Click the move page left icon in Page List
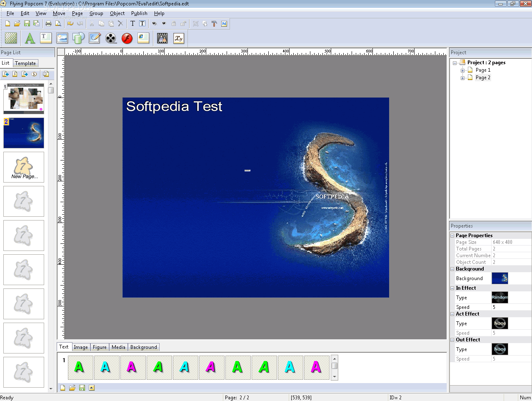The image size is (532, 401). tap(6, 74)
